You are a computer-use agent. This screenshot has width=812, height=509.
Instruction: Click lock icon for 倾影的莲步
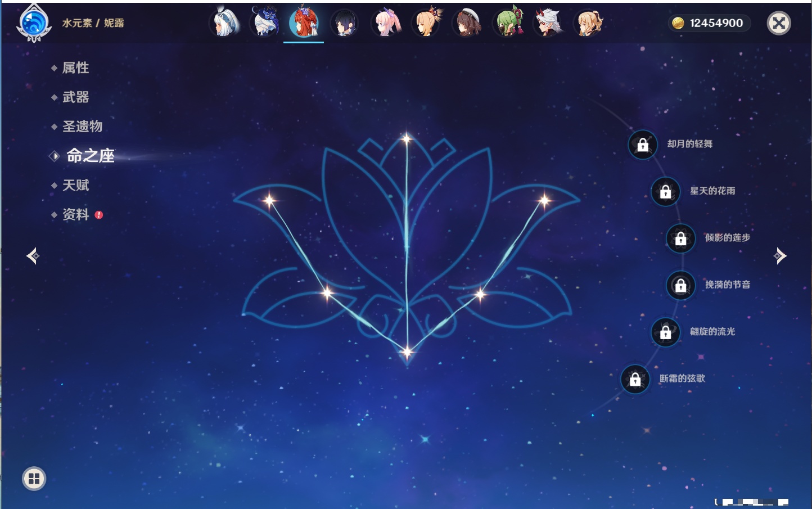click(x=681, y=238)
